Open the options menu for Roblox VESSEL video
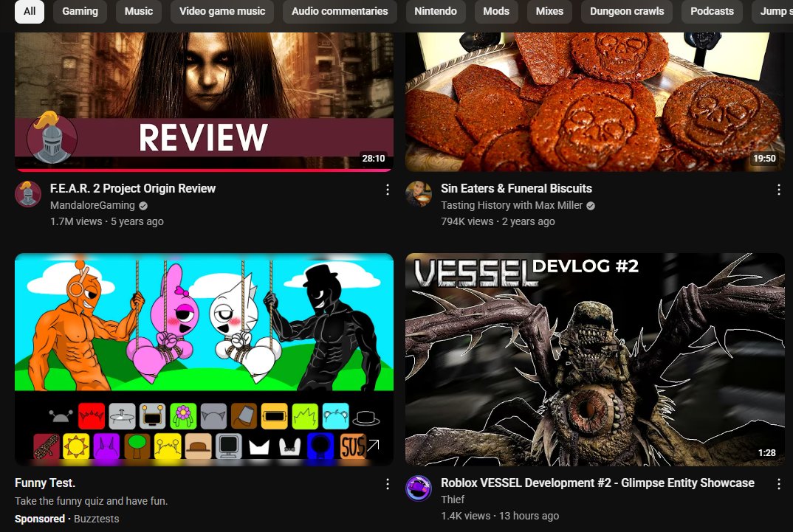 (778, 484)
